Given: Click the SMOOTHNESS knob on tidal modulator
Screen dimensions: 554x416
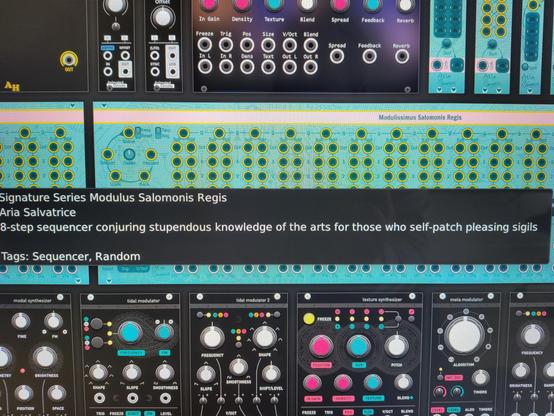Looking at the screenshot, I should (x=165, y=372).
